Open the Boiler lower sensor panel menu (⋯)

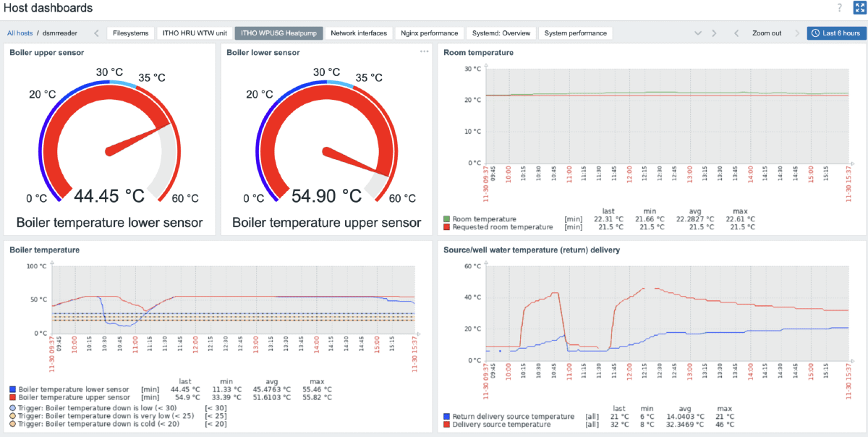tap(424, 51)
